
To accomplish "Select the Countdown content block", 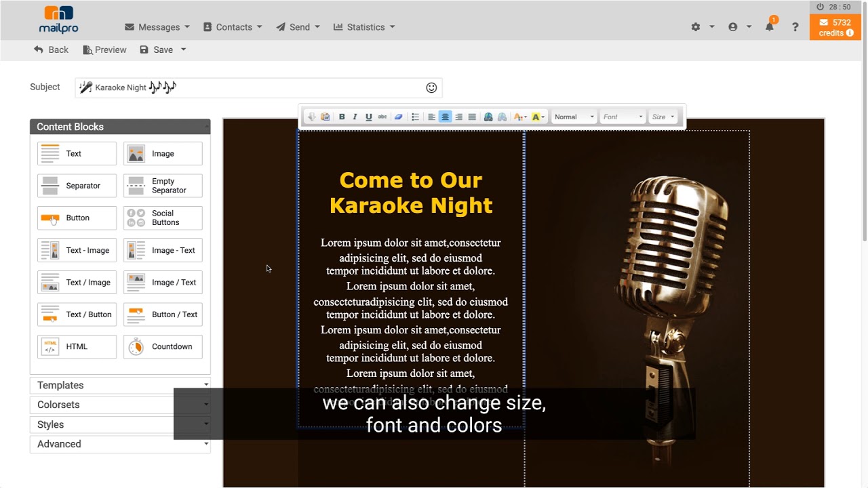I will [163, 346].
